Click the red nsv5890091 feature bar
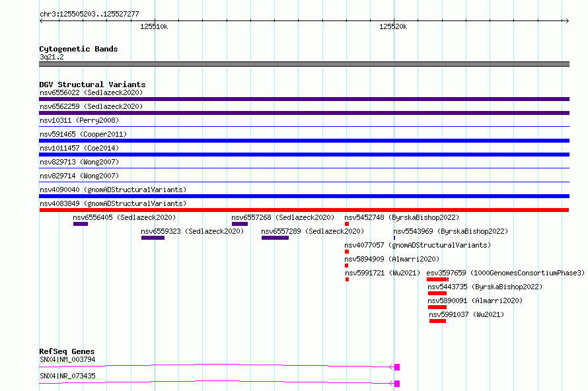 (x=437, y=307)
